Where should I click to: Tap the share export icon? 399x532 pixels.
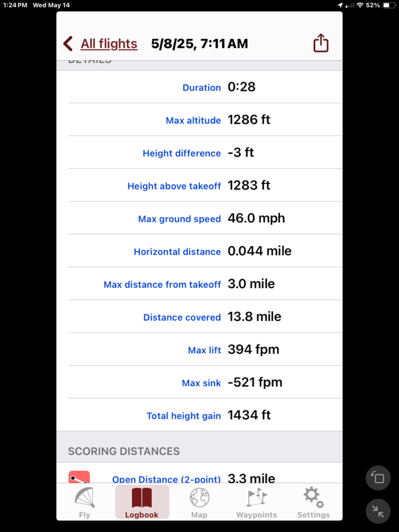pos(321,43)
